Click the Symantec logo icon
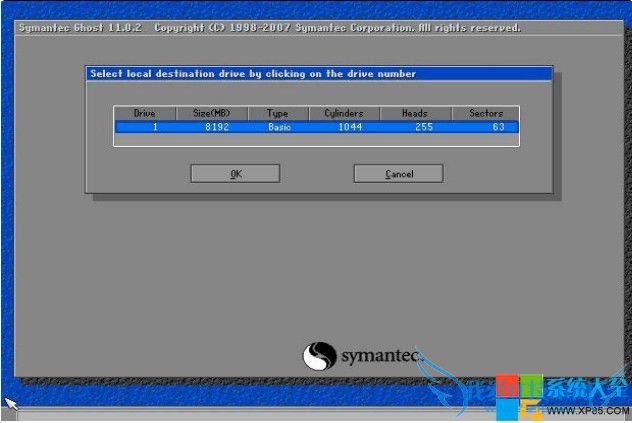 point(320,356)
